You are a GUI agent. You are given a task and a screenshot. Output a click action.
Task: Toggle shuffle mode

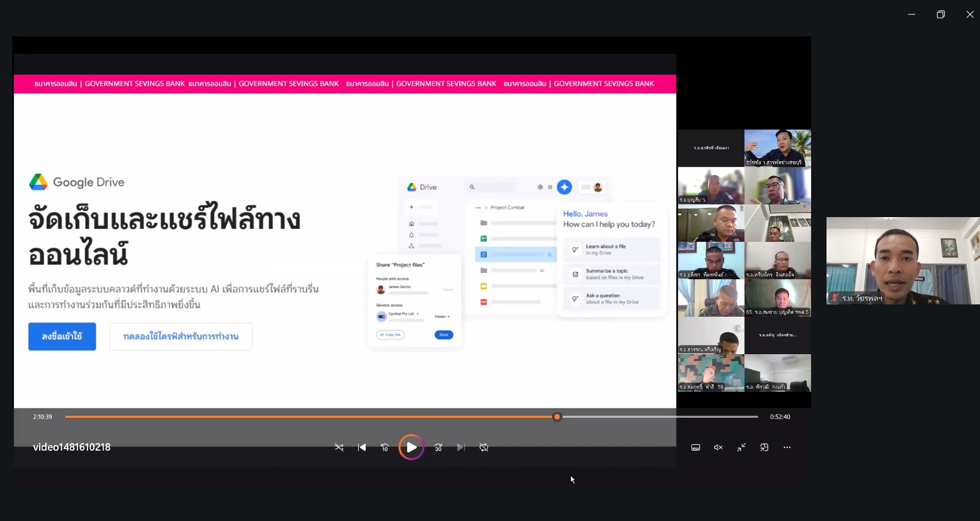tap(339, 448)
